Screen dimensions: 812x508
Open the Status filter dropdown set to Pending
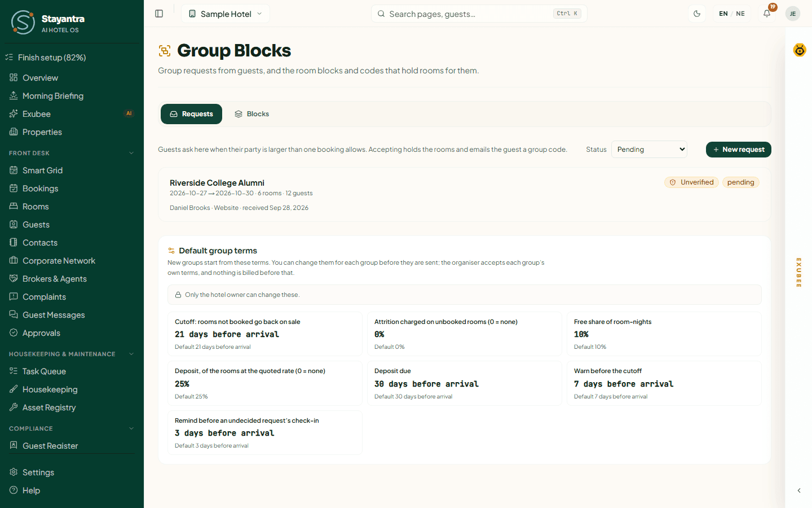pyautogui.click(x=649, y=150)
